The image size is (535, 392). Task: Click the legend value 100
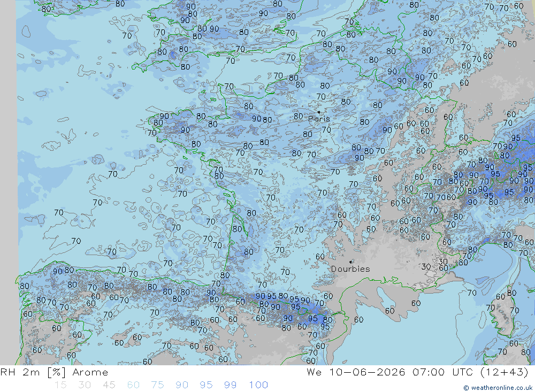click(x=258, y=385)
